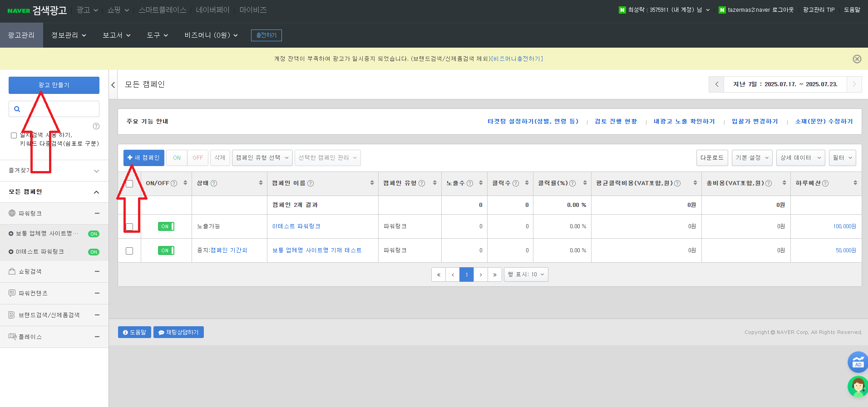Expand the 즐겨찾기 section

click(x=96, y=171)
